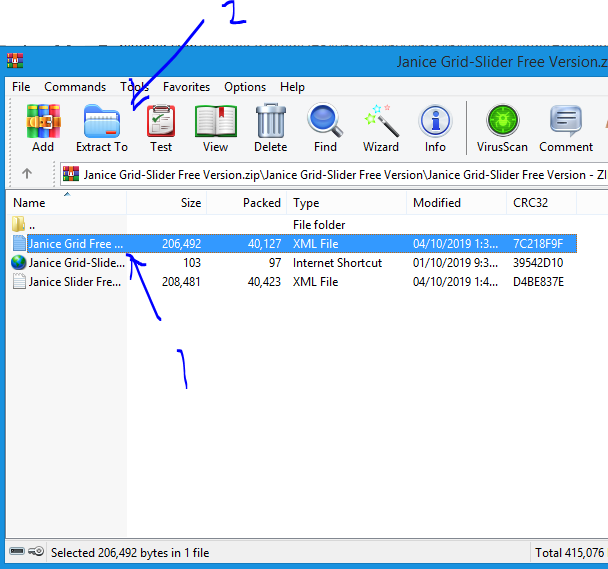Click the drive icon in status bar
The height and width of the screenshot is (569, 608).
[17, 551]
